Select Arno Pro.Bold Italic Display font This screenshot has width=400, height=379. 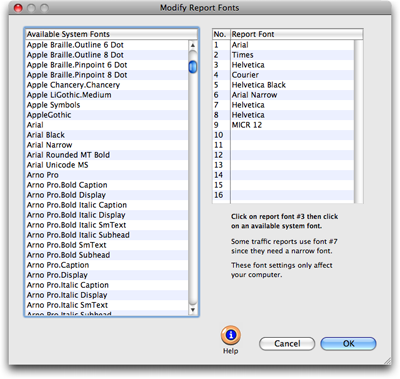coord(107,215)
